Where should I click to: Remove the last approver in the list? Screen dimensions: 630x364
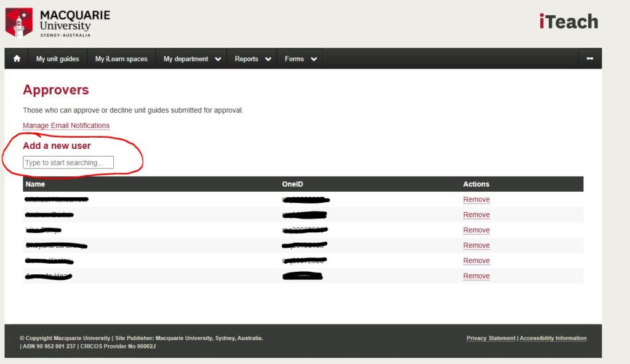point(477,275)
